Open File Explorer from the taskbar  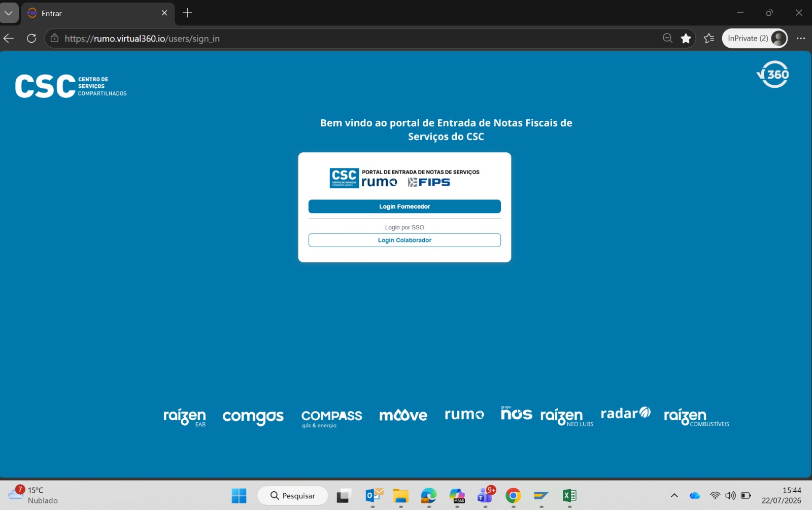(401, 496)
